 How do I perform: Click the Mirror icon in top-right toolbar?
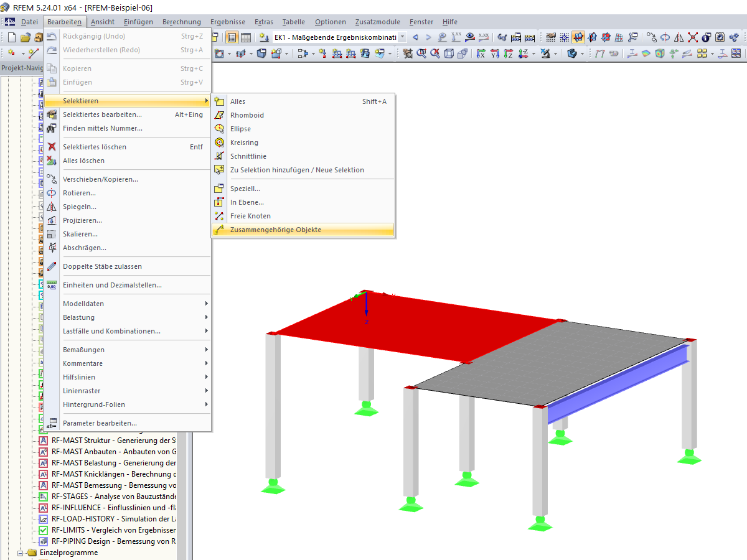[679, 37]
